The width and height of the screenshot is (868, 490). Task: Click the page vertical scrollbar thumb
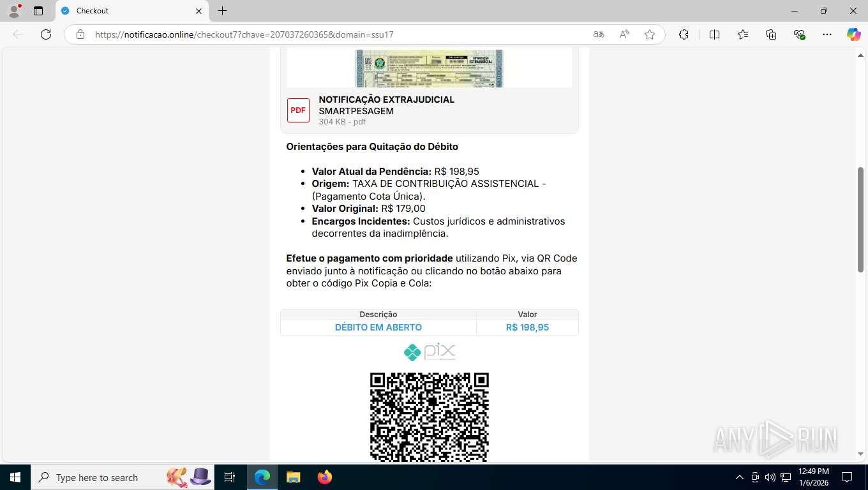point(860,219)
